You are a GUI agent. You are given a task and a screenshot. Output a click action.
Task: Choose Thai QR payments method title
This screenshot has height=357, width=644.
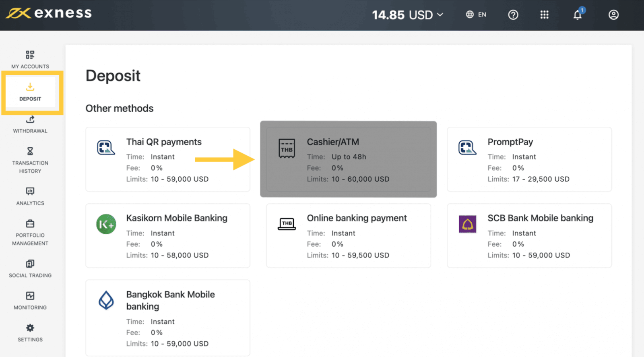pos(164,142)
